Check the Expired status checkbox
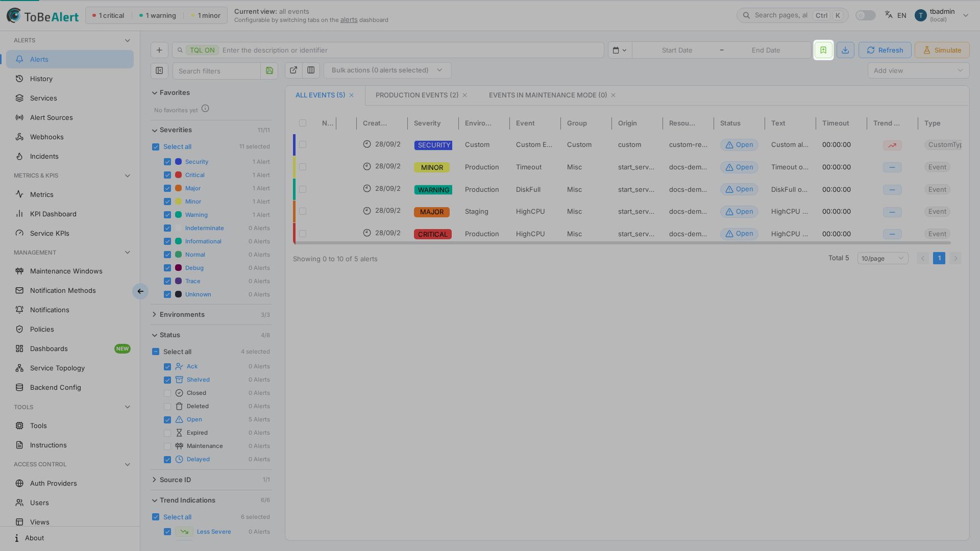The width and height of the screenshot is (980, 551). (x=167, y=433)
